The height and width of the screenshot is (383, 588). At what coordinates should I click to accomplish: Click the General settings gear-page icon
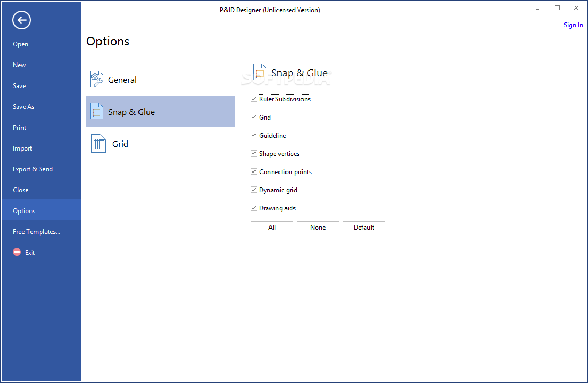97,79
